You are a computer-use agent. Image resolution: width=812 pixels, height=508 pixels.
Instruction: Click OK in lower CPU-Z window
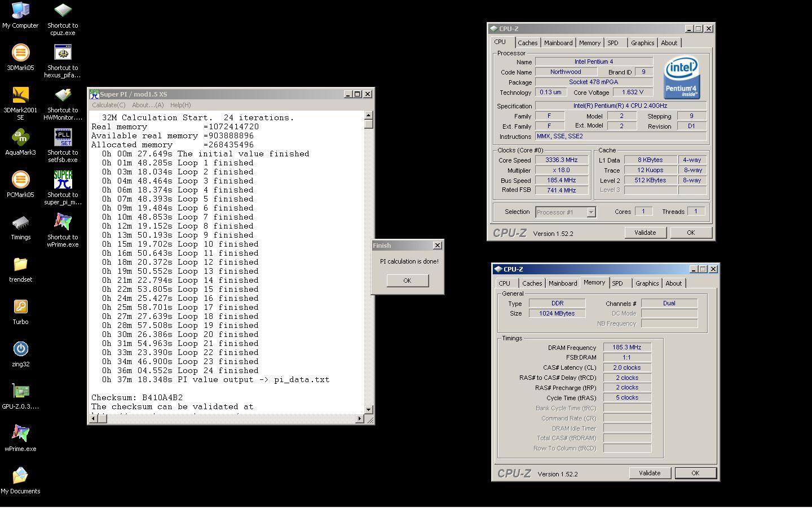pyautogui.click(x=695, y=473)
